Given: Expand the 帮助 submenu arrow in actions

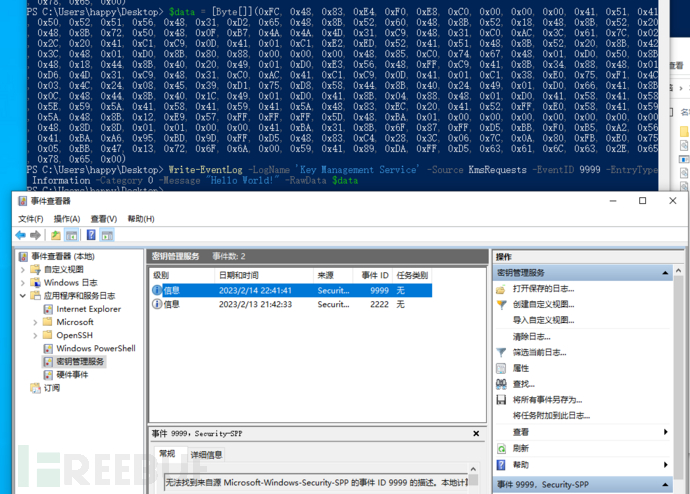Looking at the screenshot, I should point(665,465).
